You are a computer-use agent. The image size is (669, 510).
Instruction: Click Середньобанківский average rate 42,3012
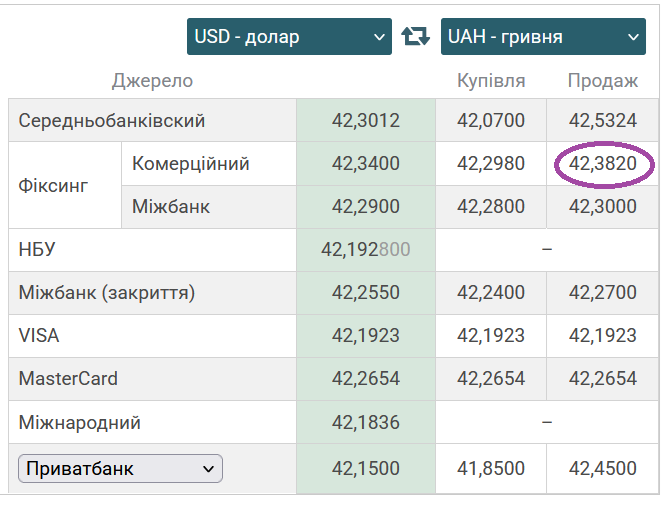(366, 121)
